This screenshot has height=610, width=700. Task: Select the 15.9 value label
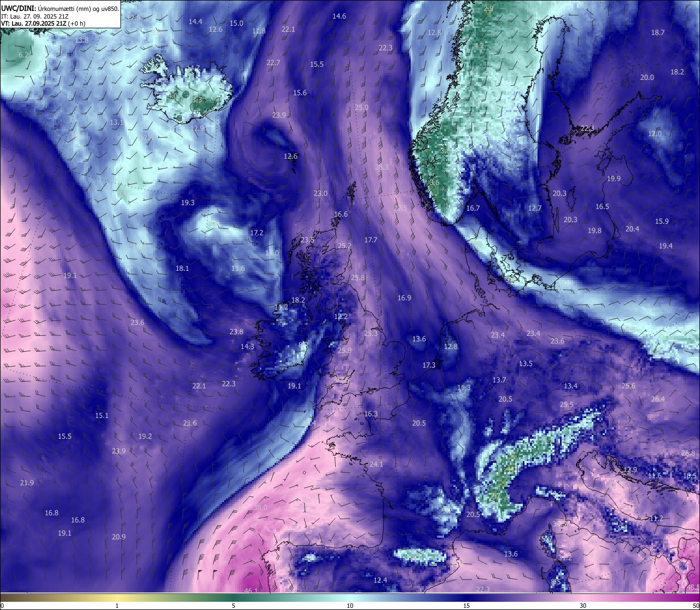click(662, 221)
